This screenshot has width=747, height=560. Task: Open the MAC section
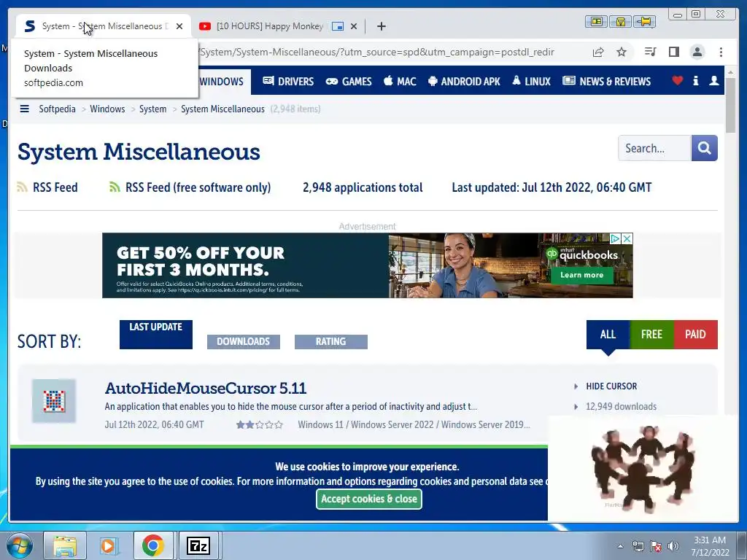tap(400, 82)
